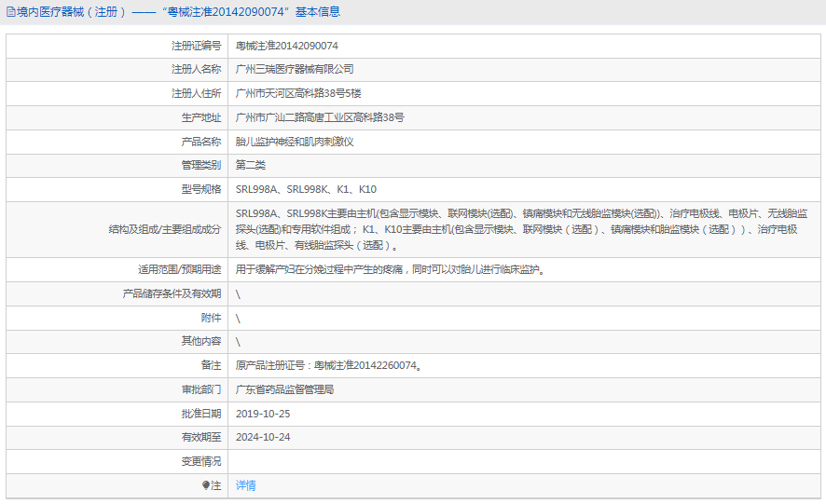Click the 型号规格 label

(201, 189)
